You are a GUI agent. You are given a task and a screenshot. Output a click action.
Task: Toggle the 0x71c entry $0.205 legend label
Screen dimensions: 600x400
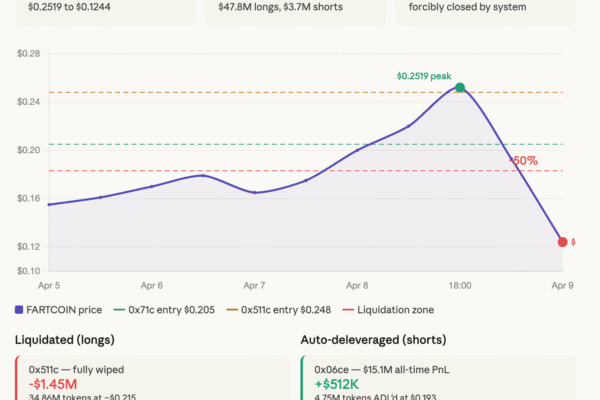pyautogui.click(x=178, y=309)
